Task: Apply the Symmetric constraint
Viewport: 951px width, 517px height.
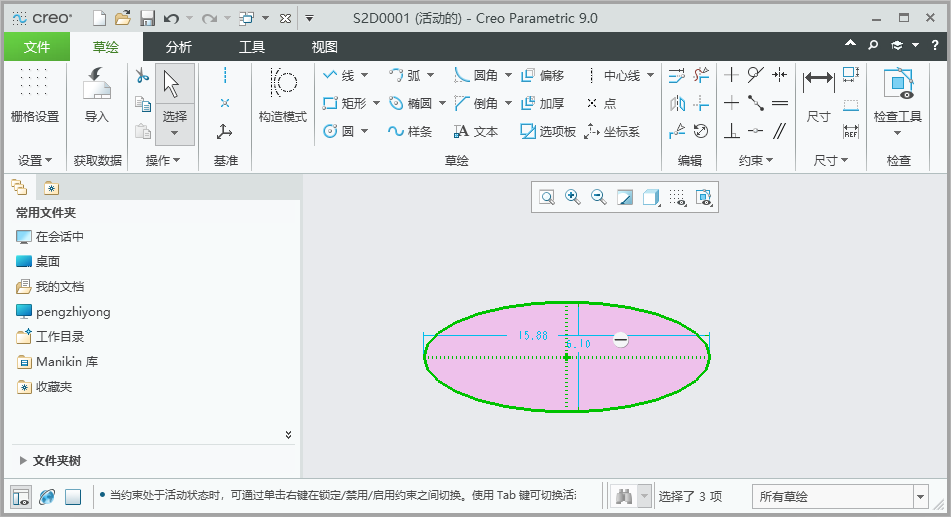Action: [780, 75]
